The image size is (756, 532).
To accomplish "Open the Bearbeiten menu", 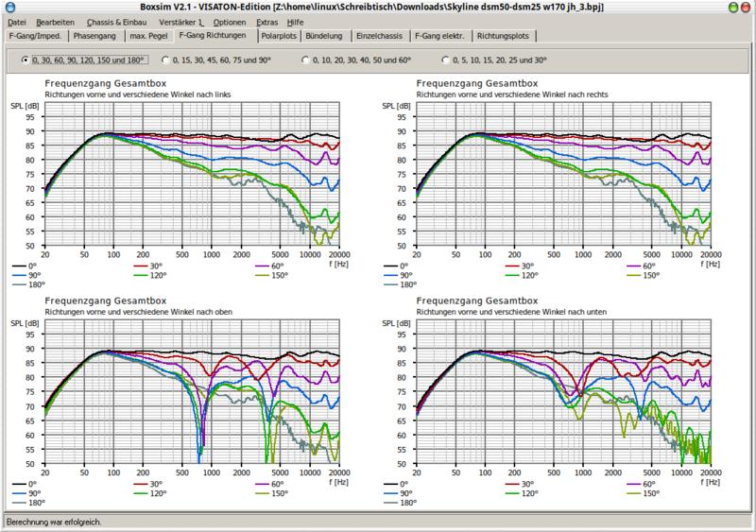I will pyautogui.click(x=57, y=21).
